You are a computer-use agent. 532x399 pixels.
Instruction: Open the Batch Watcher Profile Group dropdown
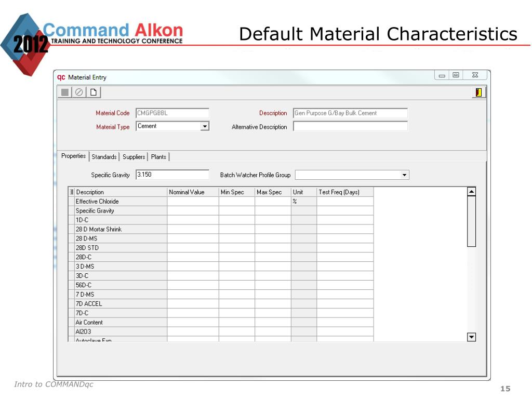coord(404,175)
